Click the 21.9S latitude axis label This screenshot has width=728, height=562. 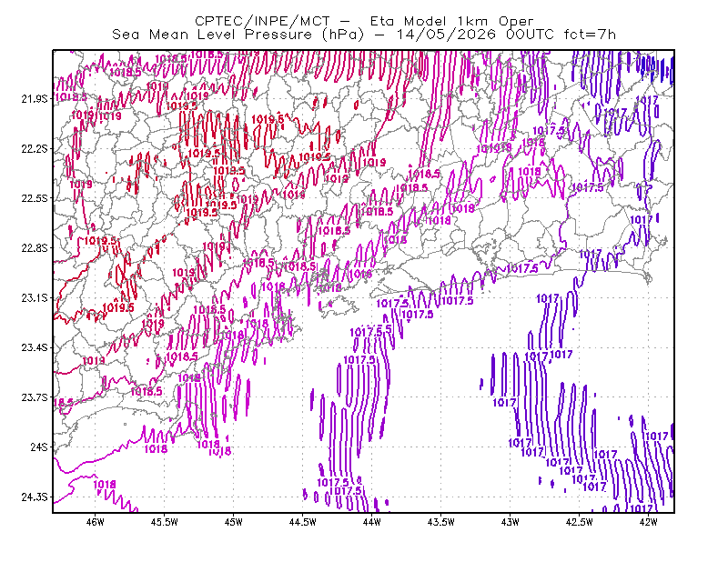(x=35, y=98)
